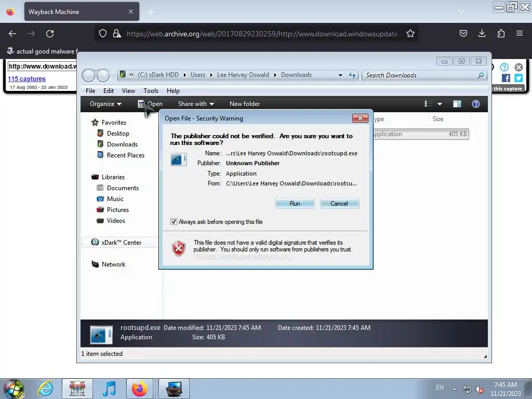Screen dimensions: 532x399
Task: Open the Tools menu in Explorer
Action: coord(151,91)
